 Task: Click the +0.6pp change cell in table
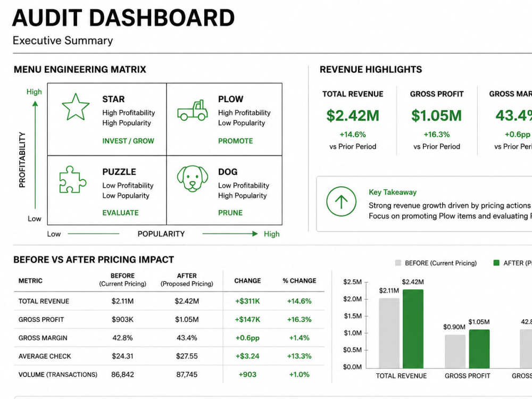point(247,338)
